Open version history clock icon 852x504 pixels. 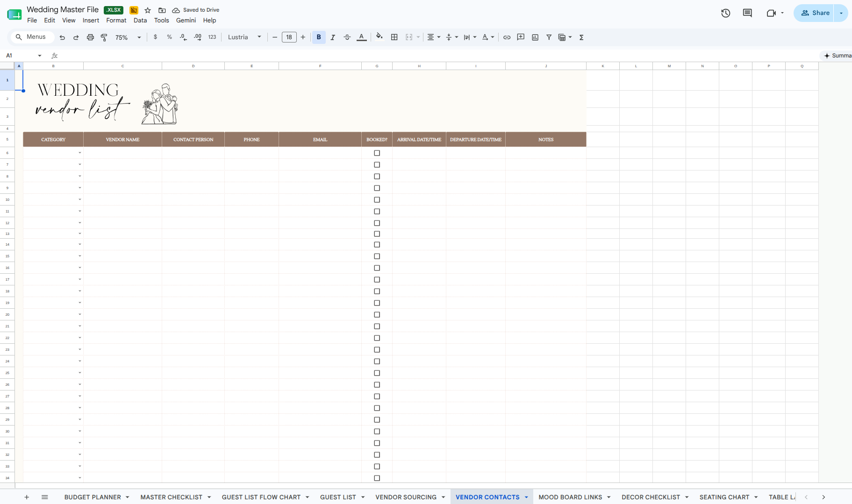[x=725, y=13]
